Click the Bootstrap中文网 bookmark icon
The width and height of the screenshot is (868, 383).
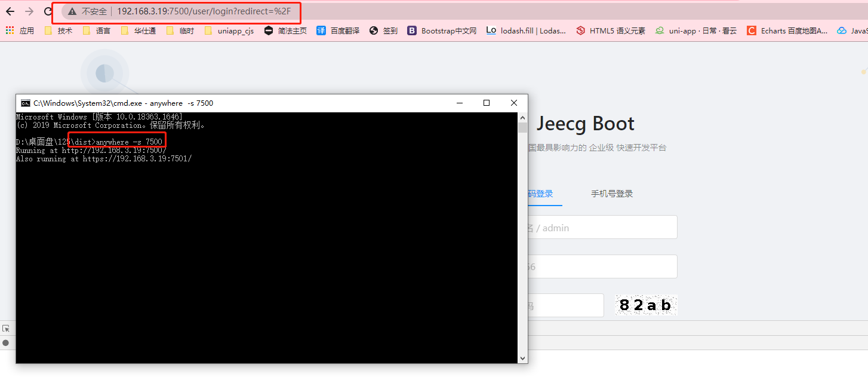click(411, 30)
